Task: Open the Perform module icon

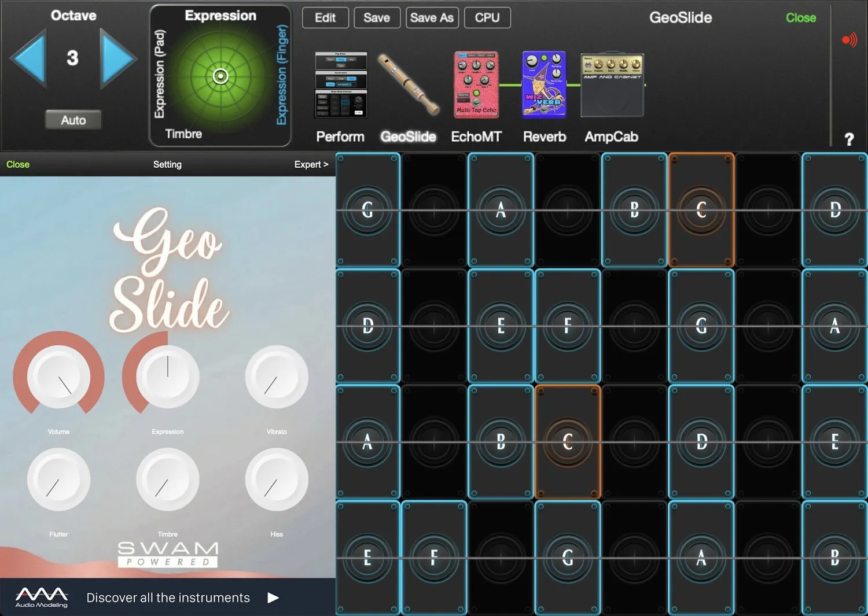Action: pos(341,84)
